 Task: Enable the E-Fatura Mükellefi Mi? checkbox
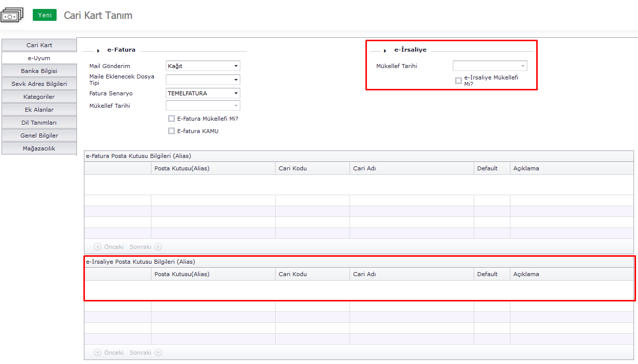click(x=172, y=119)
